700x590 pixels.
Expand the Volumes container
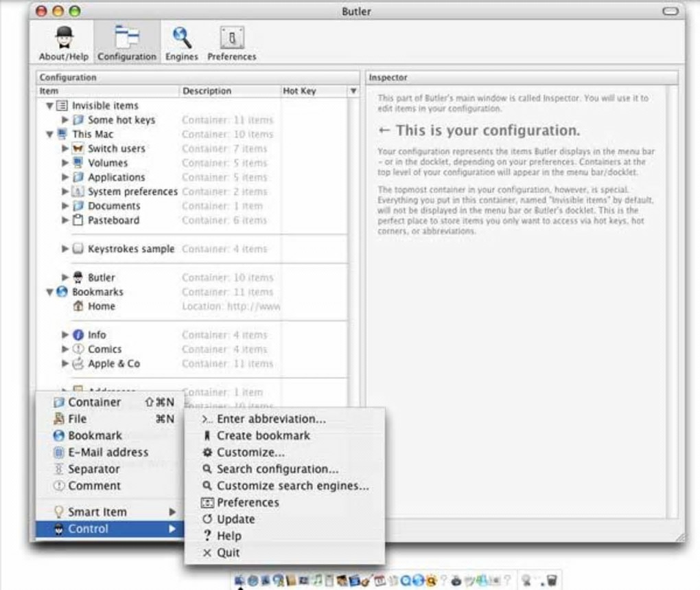[65, 163]
